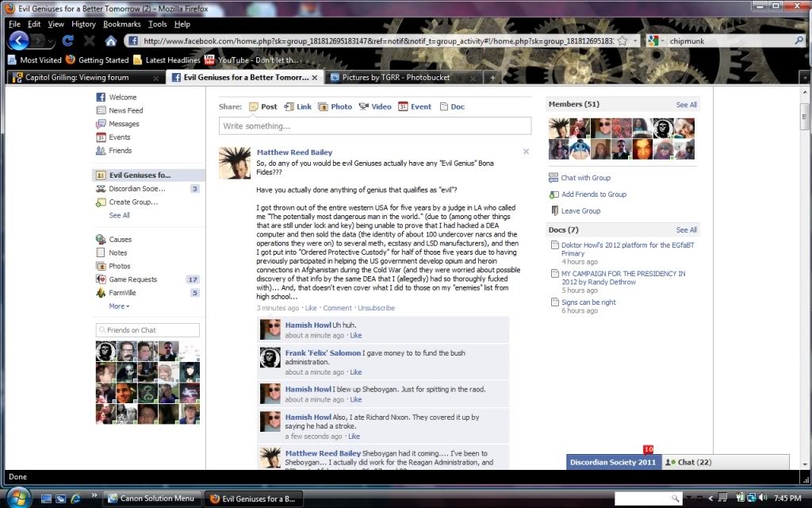The height and width of the screenshot is (508, 812).
Task: Expand the More list in the sidebar
Action: pyautogui.click(x=119, y=306)
